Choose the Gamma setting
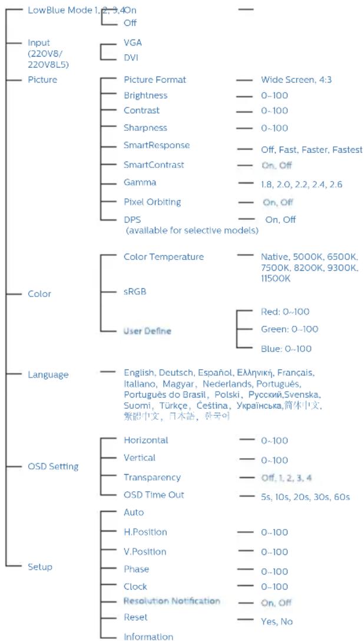This screenshot has width=364, height=641. tap(140, 182)
